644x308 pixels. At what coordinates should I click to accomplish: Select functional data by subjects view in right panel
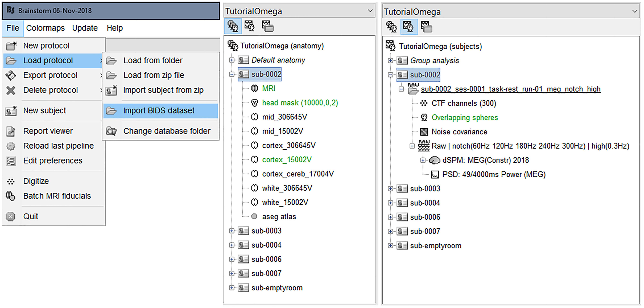tap(409, 26)
